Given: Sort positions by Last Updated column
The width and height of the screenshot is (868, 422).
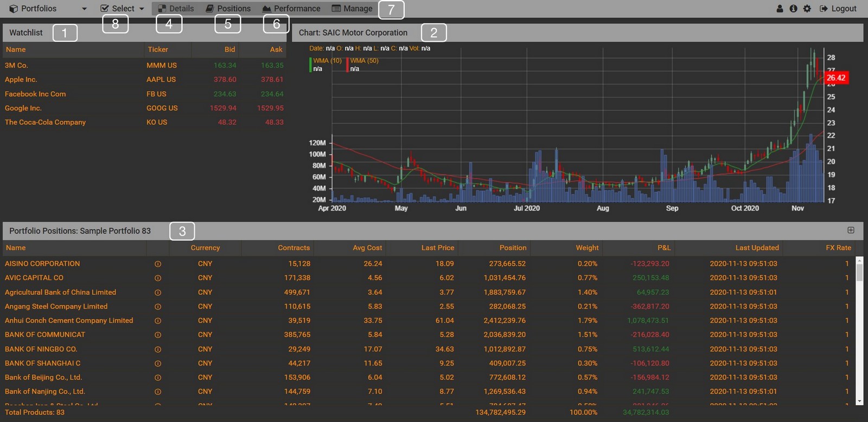Looking at the screenshot, I should pos(757,248).
